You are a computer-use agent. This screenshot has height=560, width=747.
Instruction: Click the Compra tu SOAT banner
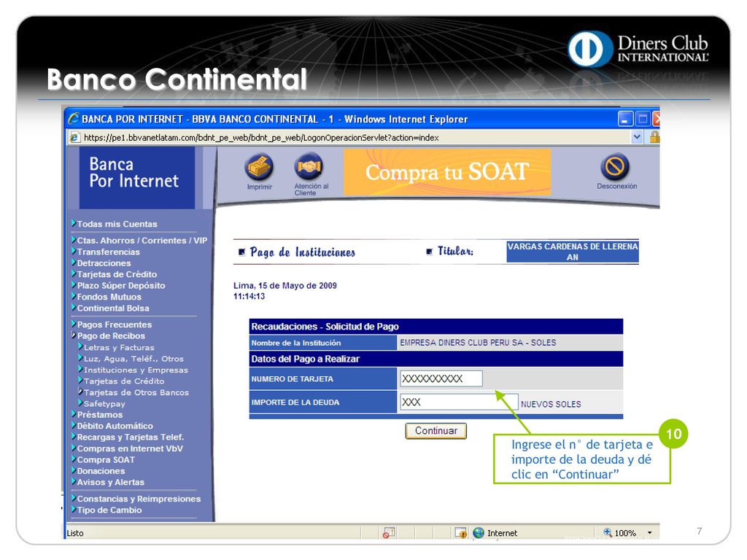447,172
